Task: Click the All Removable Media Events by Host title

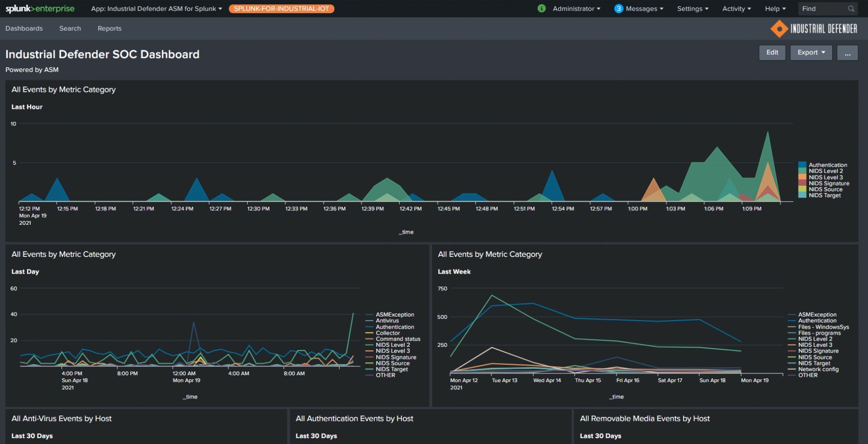Action: [645, 419]
